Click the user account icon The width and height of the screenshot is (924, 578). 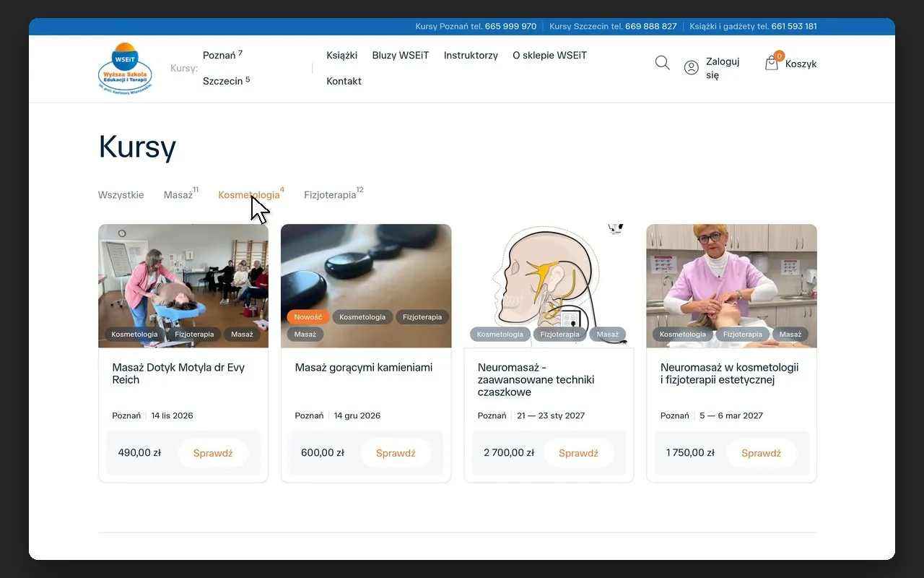[x=691, y=68]
